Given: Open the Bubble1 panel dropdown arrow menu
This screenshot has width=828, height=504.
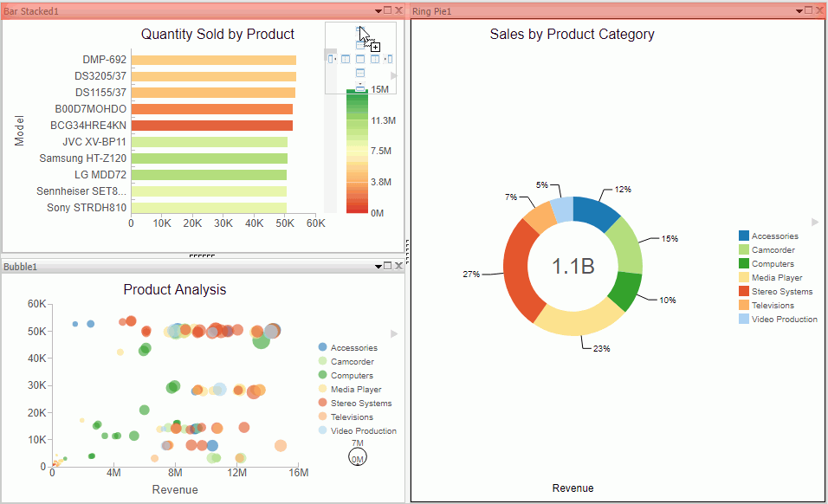Looking at the screenshot, I should [378, 266].
